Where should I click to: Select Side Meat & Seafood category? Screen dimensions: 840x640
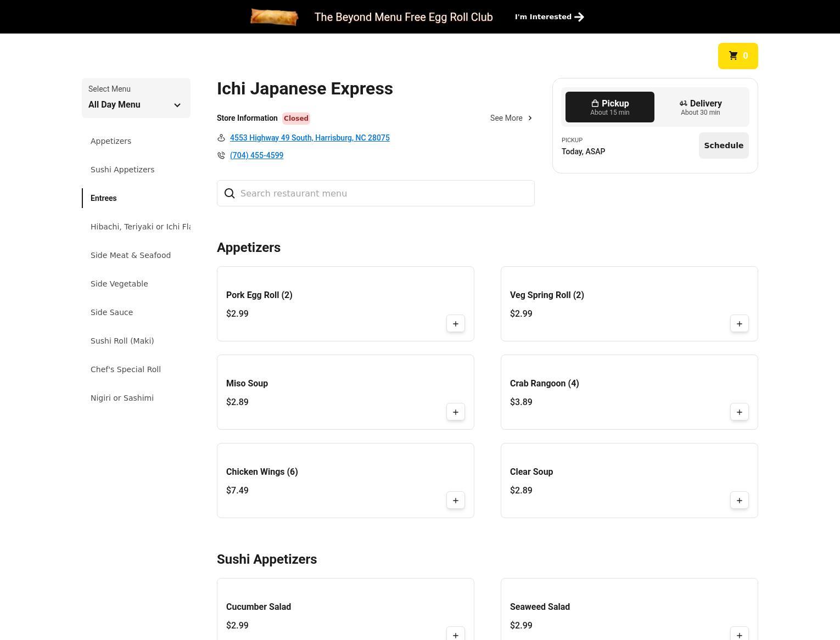pyautogui.click(x=131, y=255)
